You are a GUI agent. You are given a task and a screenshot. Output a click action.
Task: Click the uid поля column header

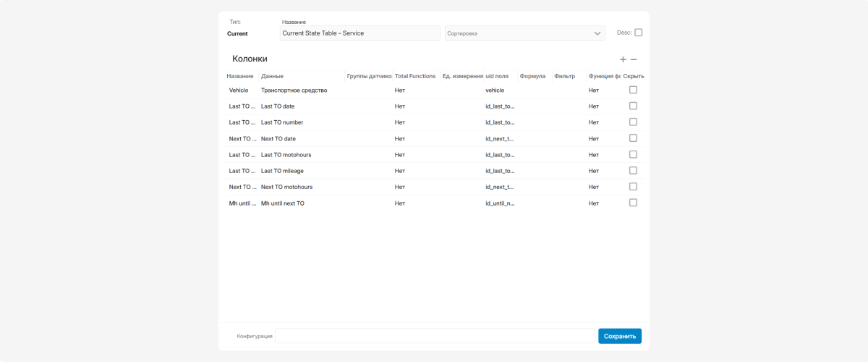tap(497, 76)
